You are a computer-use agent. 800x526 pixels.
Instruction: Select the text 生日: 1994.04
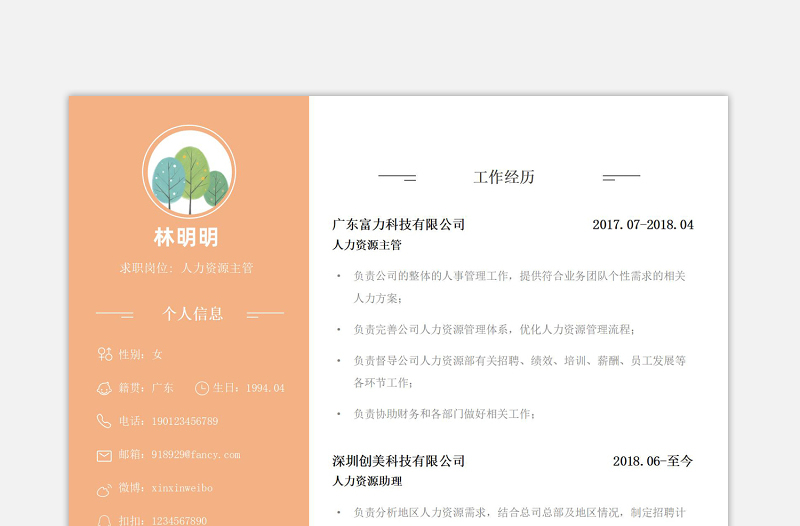pos(248,388)
